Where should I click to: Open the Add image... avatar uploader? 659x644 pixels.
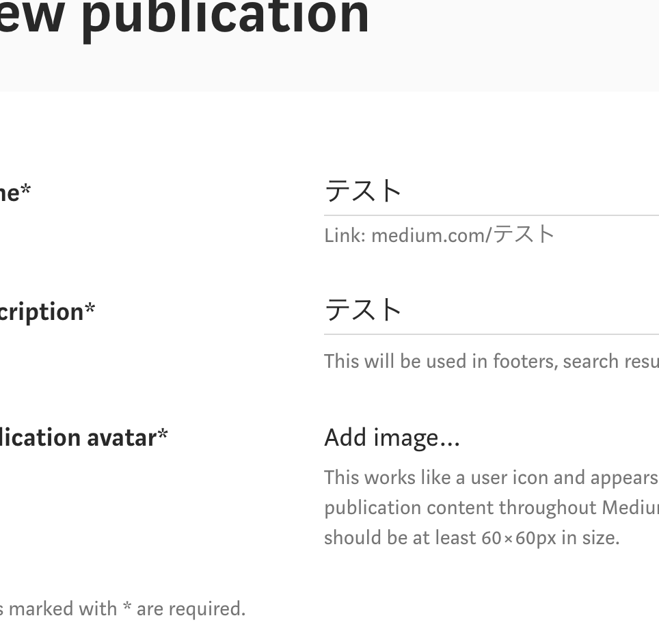pos(392,438)
